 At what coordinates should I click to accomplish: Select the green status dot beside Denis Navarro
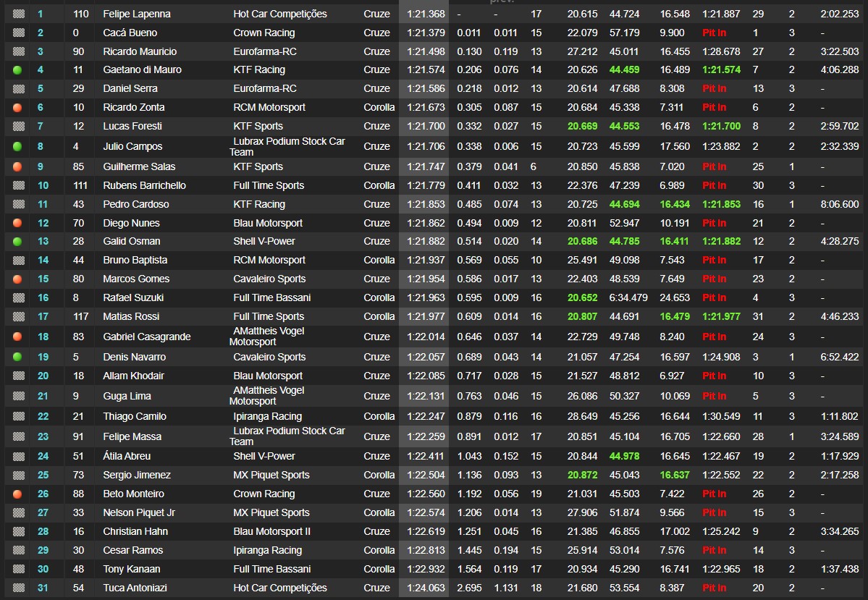[17, 357]
